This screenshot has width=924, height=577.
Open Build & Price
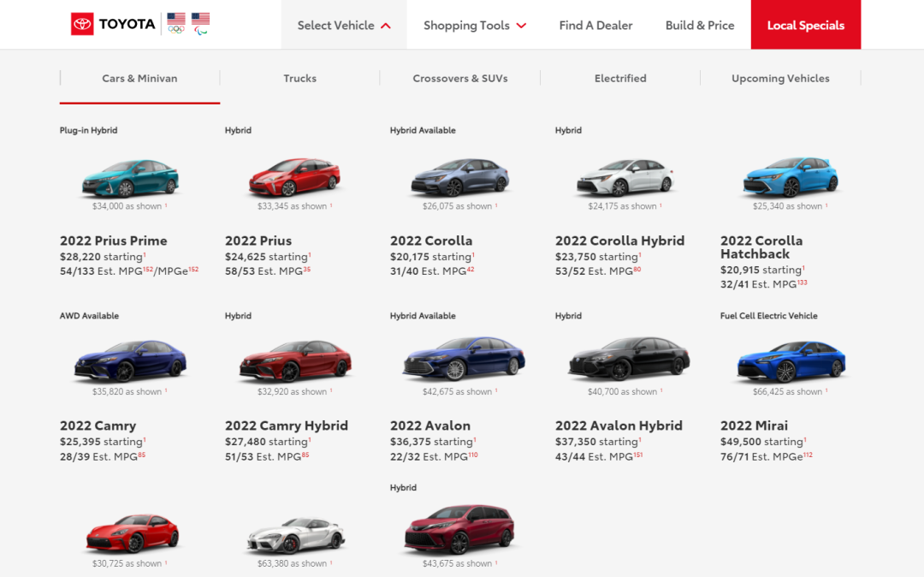click(x=700, y=26)
